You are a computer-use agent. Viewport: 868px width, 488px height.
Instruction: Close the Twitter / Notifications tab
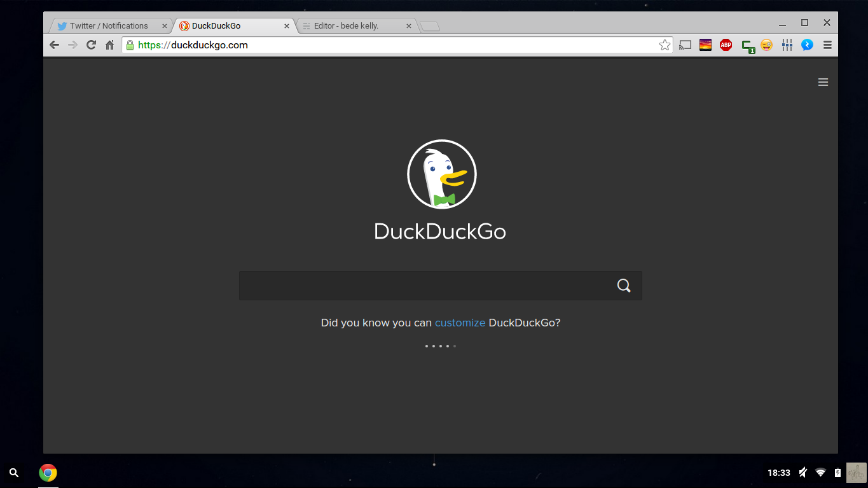[x=165, y=26]
